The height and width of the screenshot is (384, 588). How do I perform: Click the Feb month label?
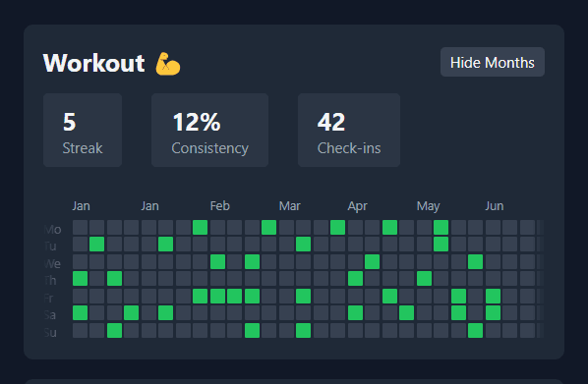click(219, 205)
